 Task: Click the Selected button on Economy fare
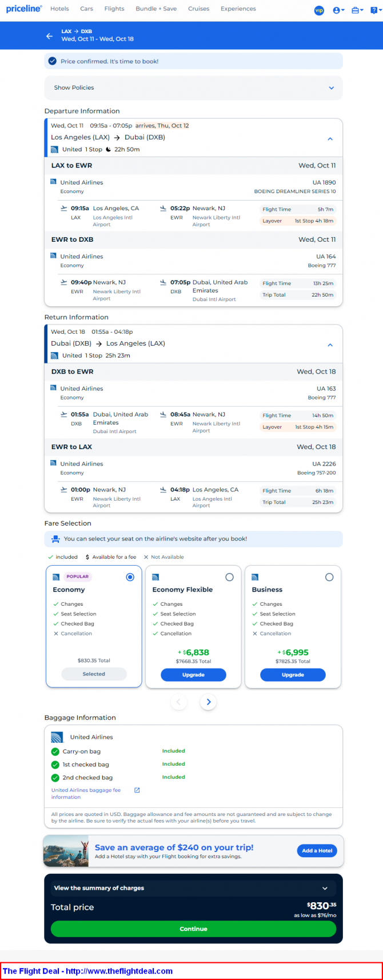click(x=94, y=674)
